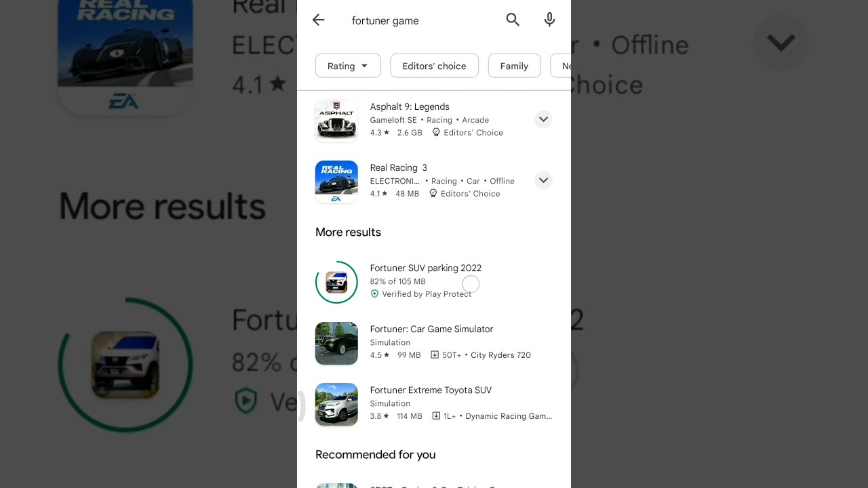Tap the Verified by Play Protect shield icon
This screenshot has height=488, width=868.
click(x=374, y=294)
